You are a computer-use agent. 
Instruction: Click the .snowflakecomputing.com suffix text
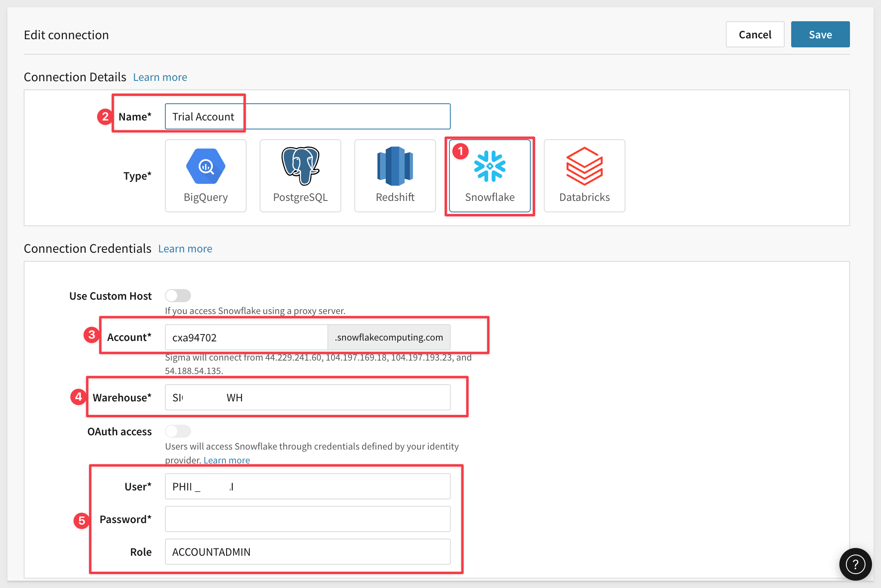click(x=389, y=337)
